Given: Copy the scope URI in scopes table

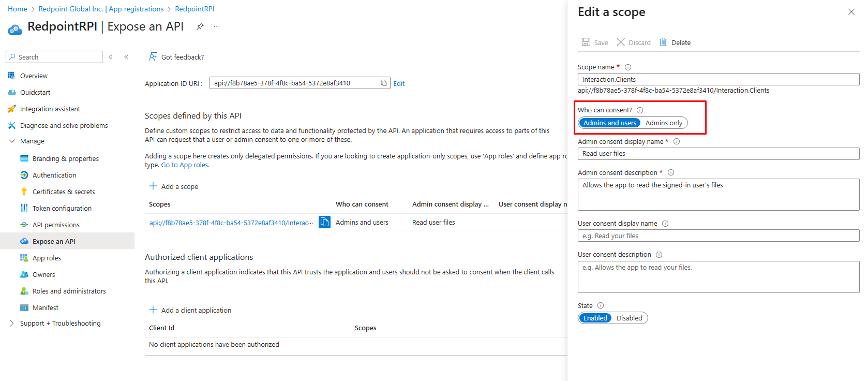Looking at the screenshot, I should [x=324, y=222].
